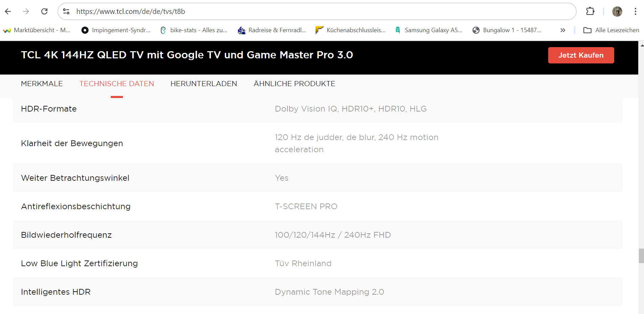Click the Yes value for Betrachtungswinkel
The width and height of the screenshot is (644, 314).
click(282, 178)
